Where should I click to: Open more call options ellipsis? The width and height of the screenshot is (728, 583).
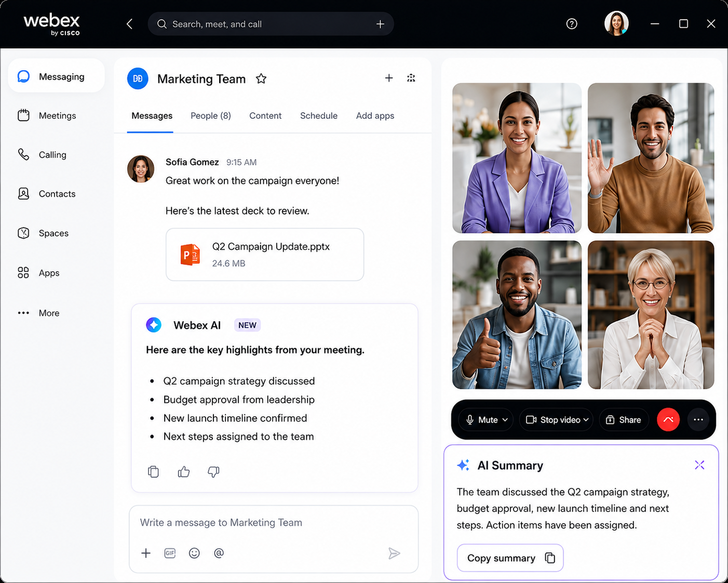(x=698, y=420)
